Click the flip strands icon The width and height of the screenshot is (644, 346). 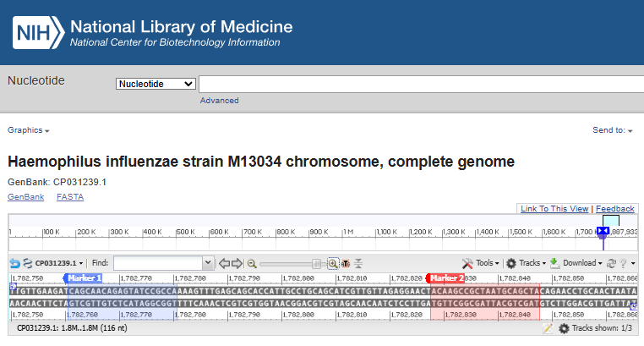[28, 263]
